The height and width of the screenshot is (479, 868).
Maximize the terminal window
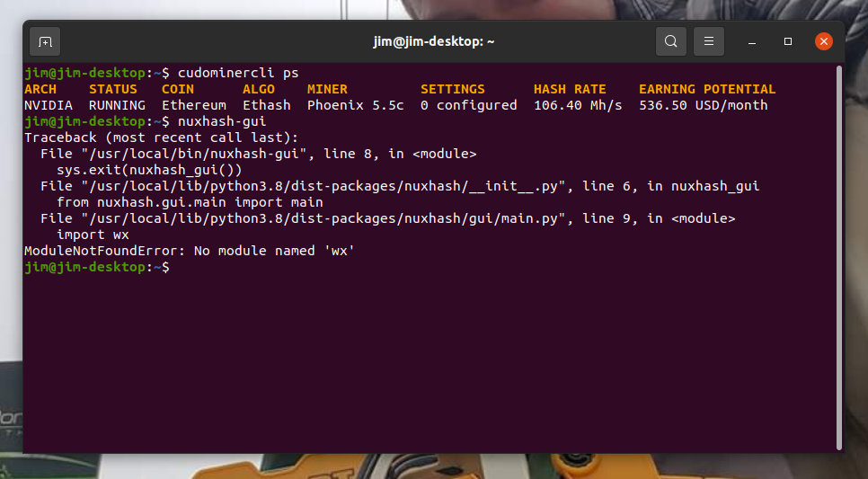(x=788, y=41)
